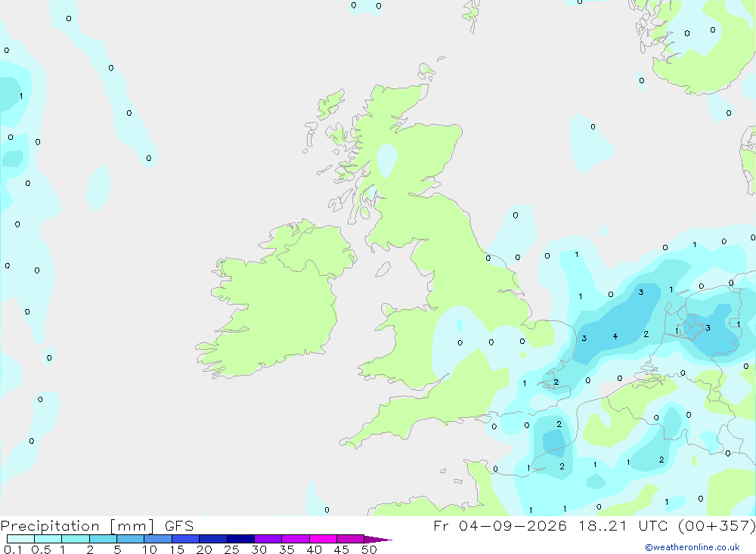Click the "Precipitation [mm]" title text
Viewport: 756px width, 554px height.
click(78, 526)
